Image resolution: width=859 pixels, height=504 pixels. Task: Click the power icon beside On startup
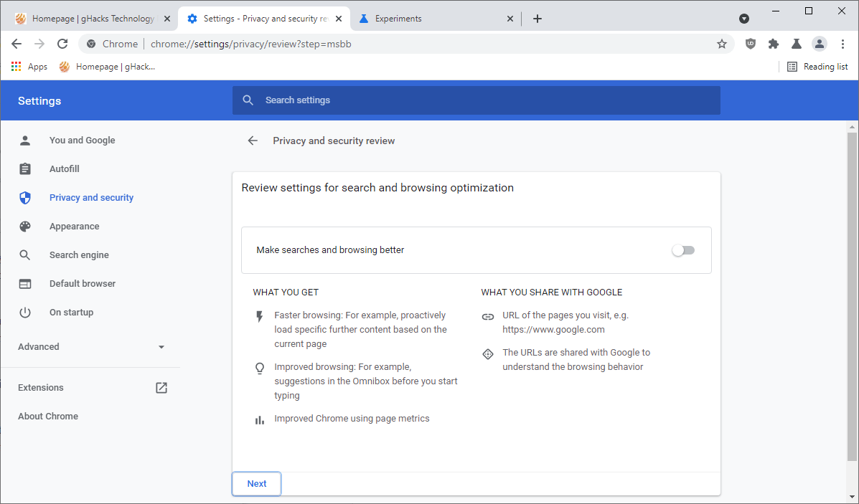[25, 313]
